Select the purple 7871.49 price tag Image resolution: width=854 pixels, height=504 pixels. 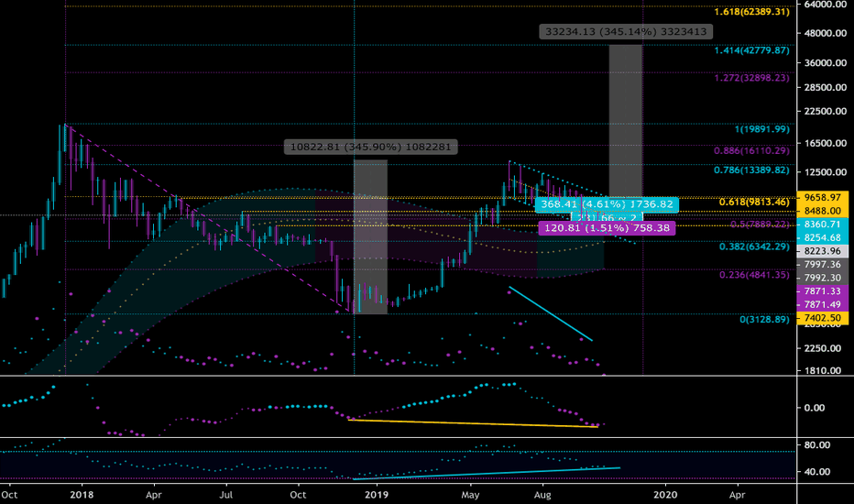point(823,304)
